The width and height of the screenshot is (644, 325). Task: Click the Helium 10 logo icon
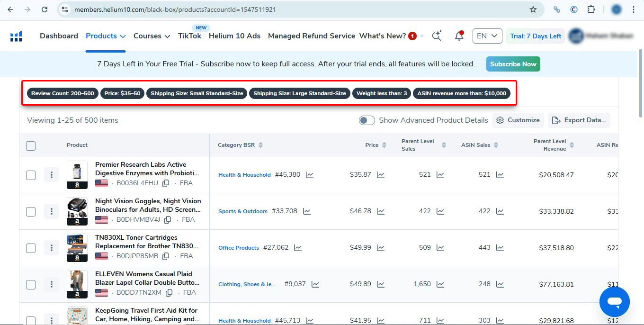point(17,36)
